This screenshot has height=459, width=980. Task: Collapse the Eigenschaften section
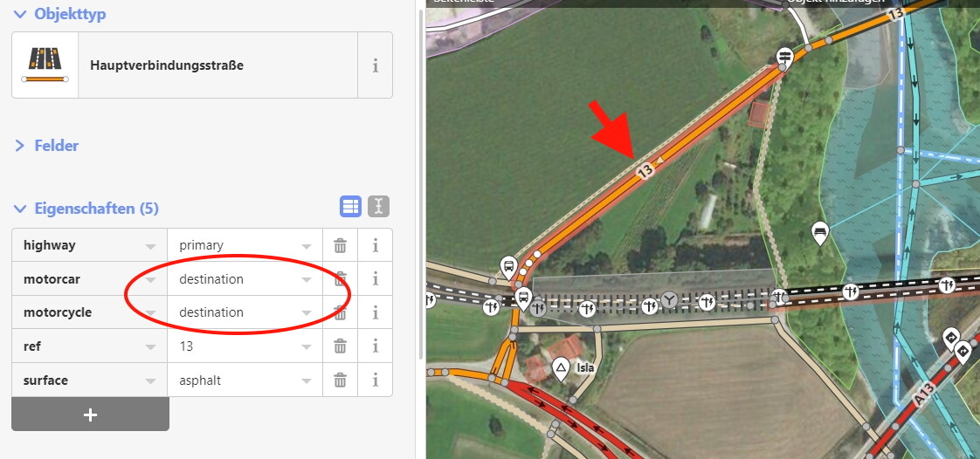tap(86, 209)
